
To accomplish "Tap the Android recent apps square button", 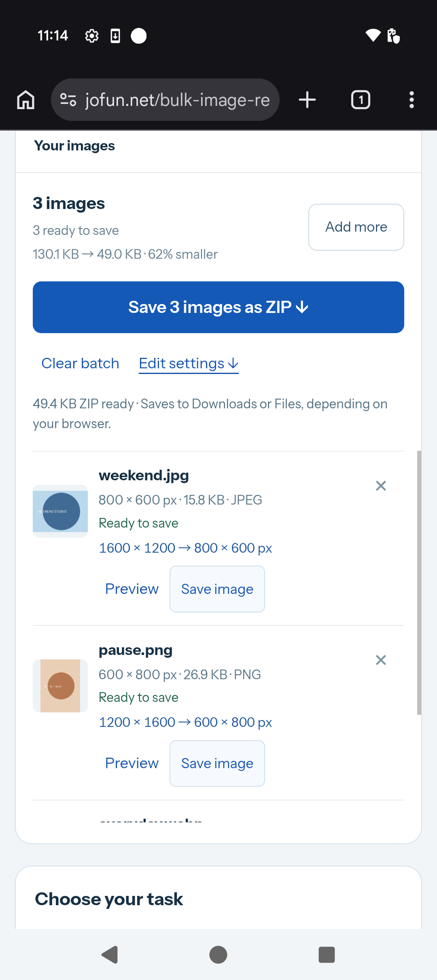I will (x=327, y=955).
